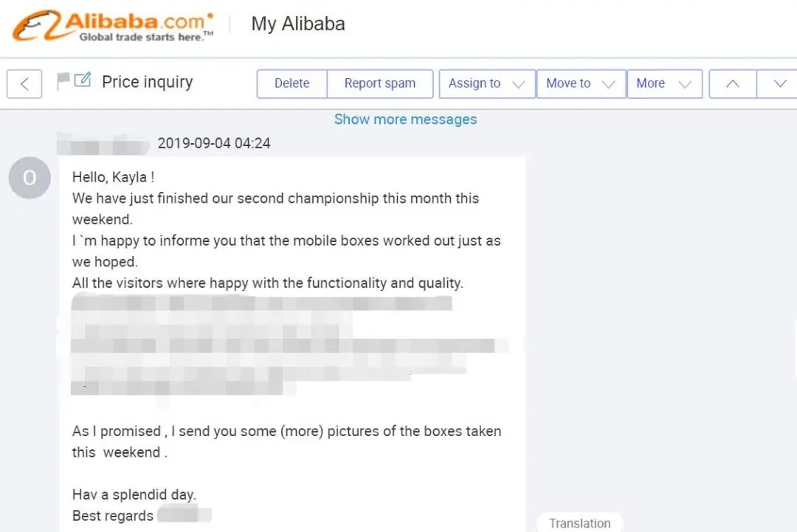Toggle the flag on this inquiry
This screenshot has width=797, height=532.
[x=63, y=81]
